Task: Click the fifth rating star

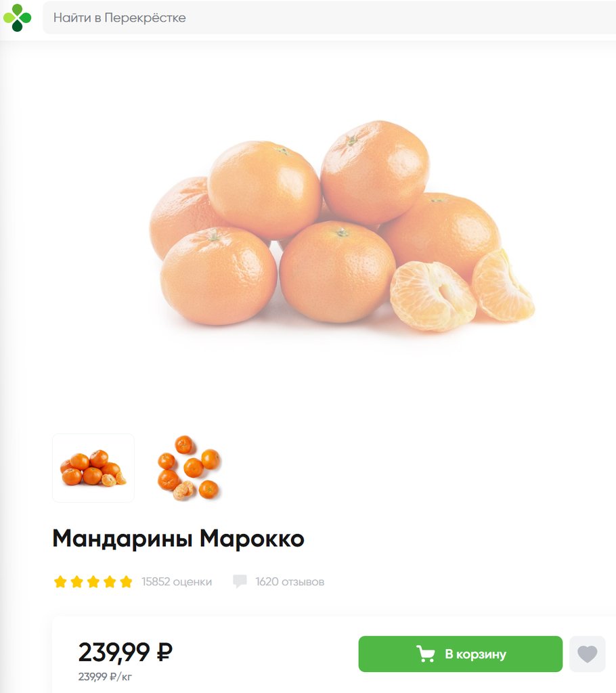Action: (126, 581)
